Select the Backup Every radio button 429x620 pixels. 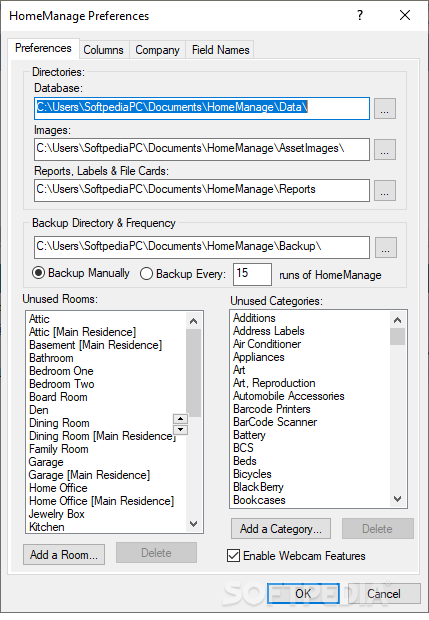183,274
